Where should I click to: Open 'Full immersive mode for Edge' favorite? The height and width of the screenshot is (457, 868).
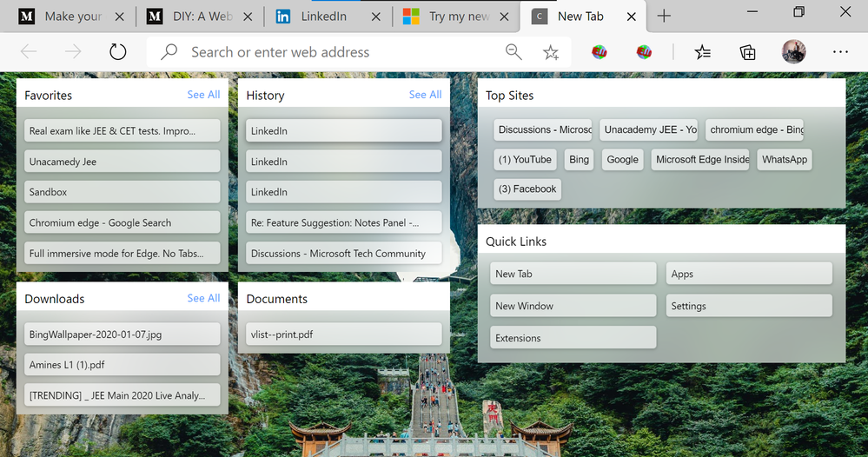pos(123,254)
